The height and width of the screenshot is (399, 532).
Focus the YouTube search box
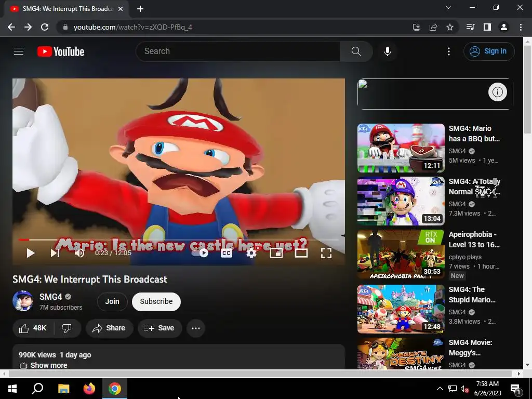coord(238,51)
